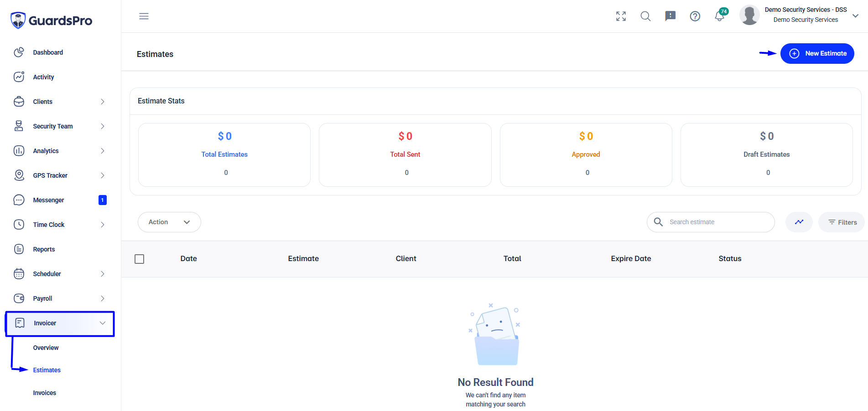Viewport: 868px width, 411px height.
Task: Click the New Estimate button
Action: [x=817, y=53]
